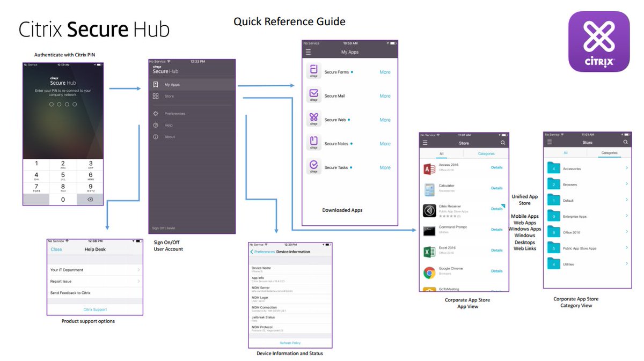Screen dimensions: 644x361
Task: Tap the Secure Mail app icon
Action: pyautogui.click(x=314, y=95)
